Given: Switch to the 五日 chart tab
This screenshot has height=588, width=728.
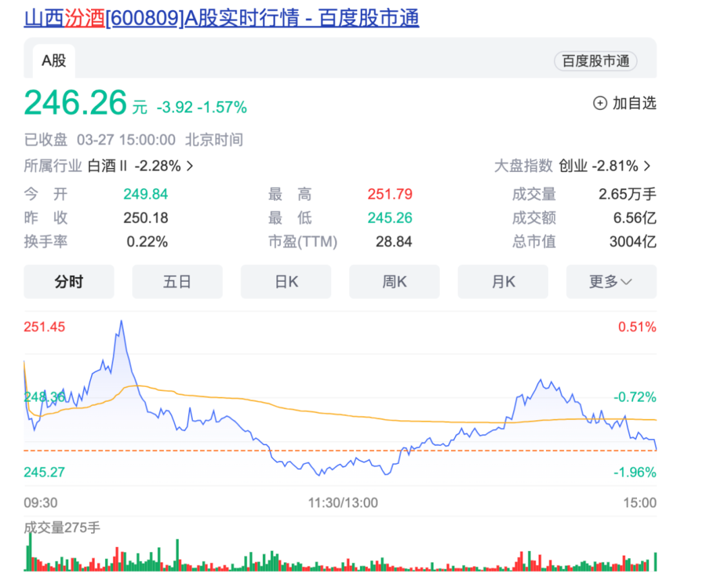Looking at the screenshot, I should tap(177, 282).
